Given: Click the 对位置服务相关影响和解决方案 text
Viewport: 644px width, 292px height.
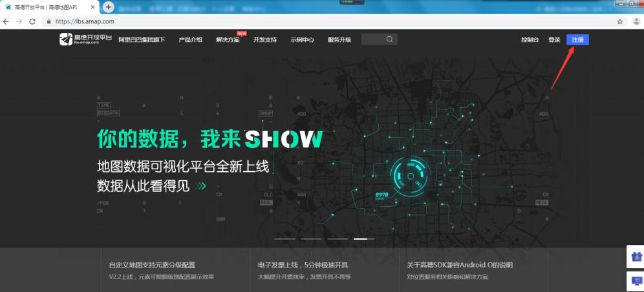Looking at the screenshot, I should (x=447, y=277).
